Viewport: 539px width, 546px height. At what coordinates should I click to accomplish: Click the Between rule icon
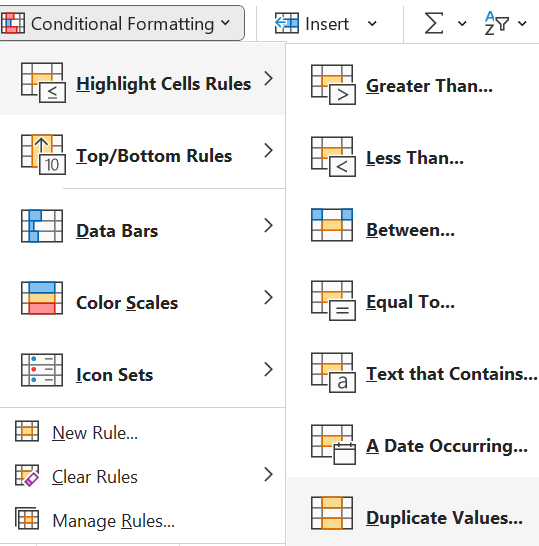(332, 225)
